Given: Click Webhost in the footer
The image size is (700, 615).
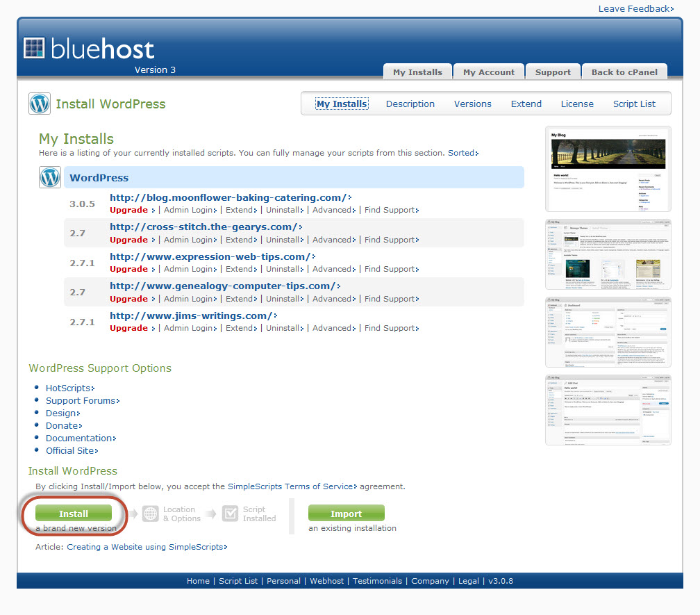Looking at the screenshot, I should (x=327, y=581).
